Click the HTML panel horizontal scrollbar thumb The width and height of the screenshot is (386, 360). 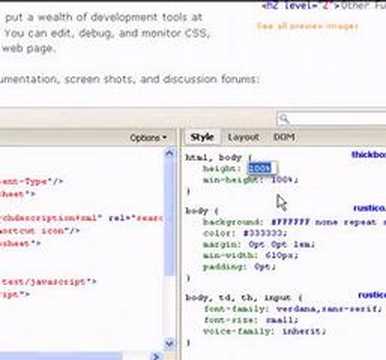point(60,356)
